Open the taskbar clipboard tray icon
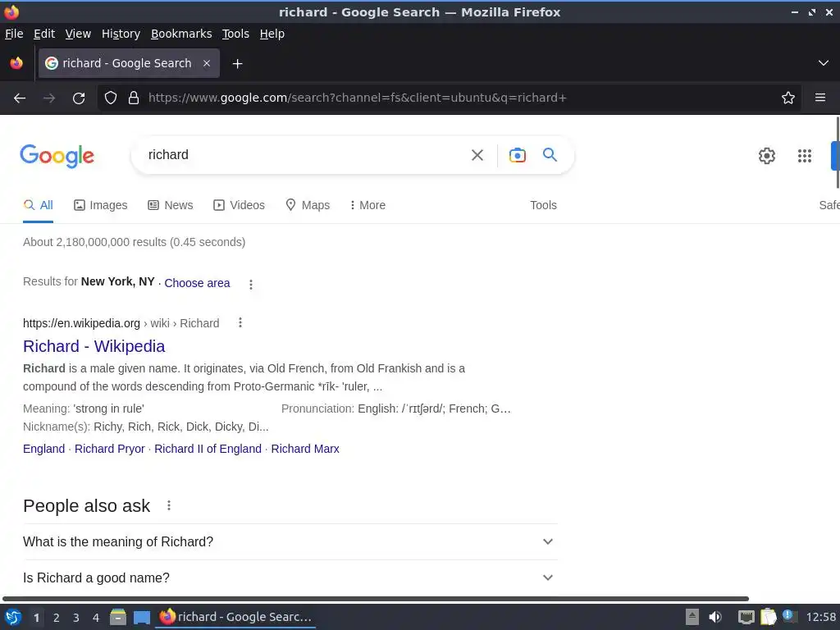The image size is (840, 630). [x=768, y=617]
